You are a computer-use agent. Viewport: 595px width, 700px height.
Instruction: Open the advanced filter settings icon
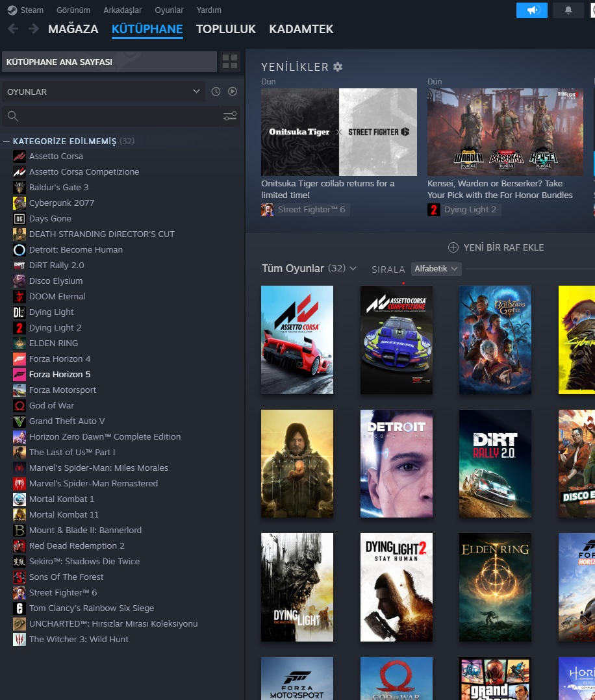click(x=230, y=116)
